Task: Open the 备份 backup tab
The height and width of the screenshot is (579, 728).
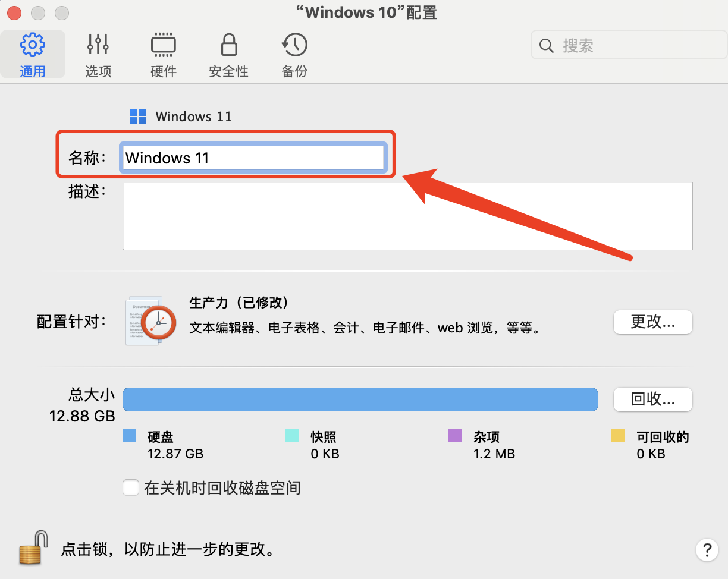Action: coord(294,55)
